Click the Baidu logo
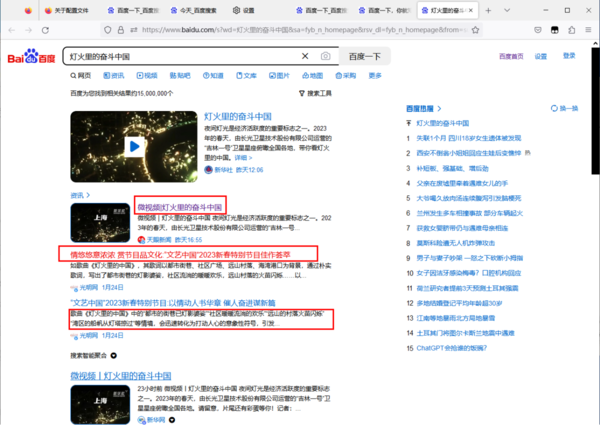This screenshot has width=600, height=425. click(x=33, y=57)
